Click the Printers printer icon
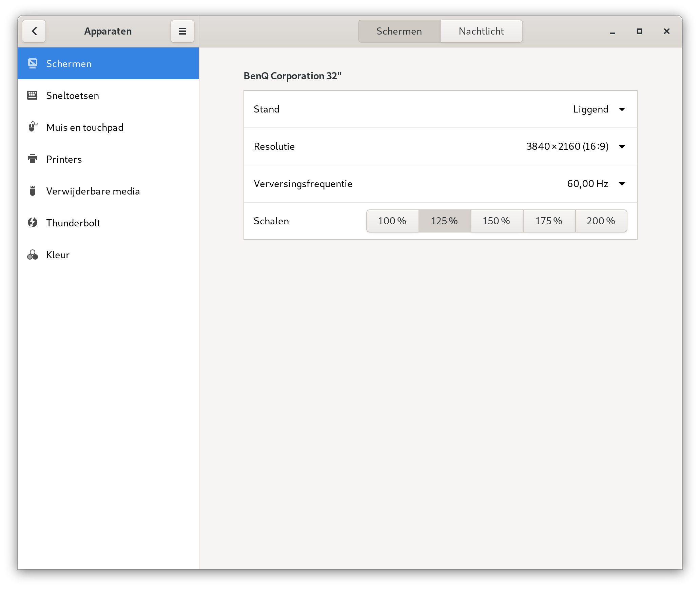 coord(33,159)
